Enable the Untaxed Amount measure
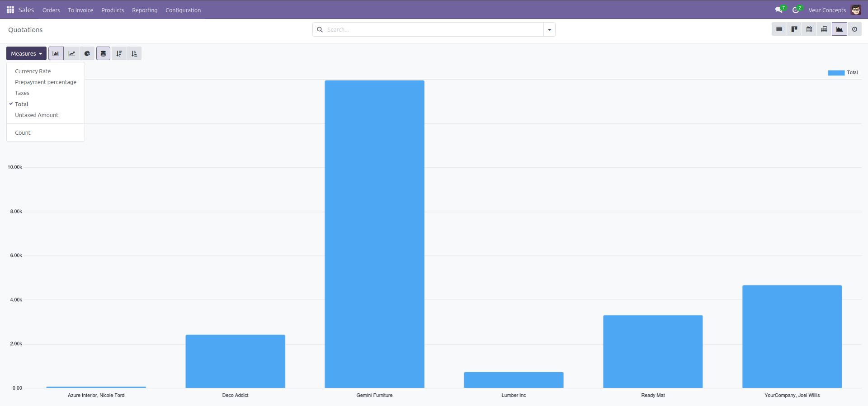Image resolution: width=868 pixels, height=406 pixels. [37, 115]
